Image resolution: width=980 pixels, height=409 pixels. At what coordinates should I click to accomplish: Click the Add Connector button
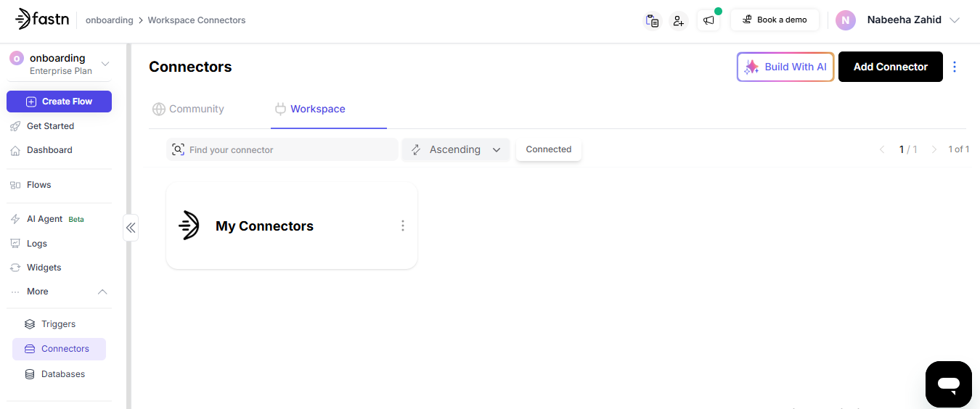click(890, 67)
